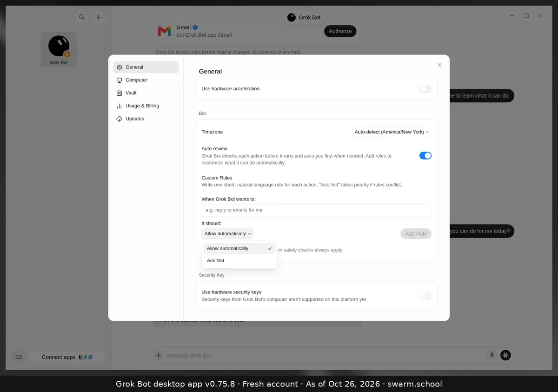Disable the Auto-review toggle
558x392 pixels.
pyautogui.click(x=425, y=156)
